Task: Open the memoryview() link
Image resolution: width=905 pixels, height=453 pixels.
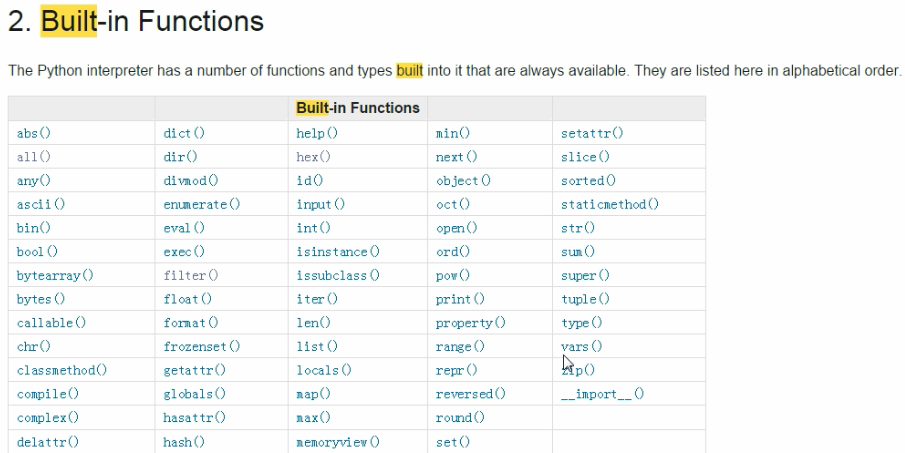Action: tap(338, 442)
